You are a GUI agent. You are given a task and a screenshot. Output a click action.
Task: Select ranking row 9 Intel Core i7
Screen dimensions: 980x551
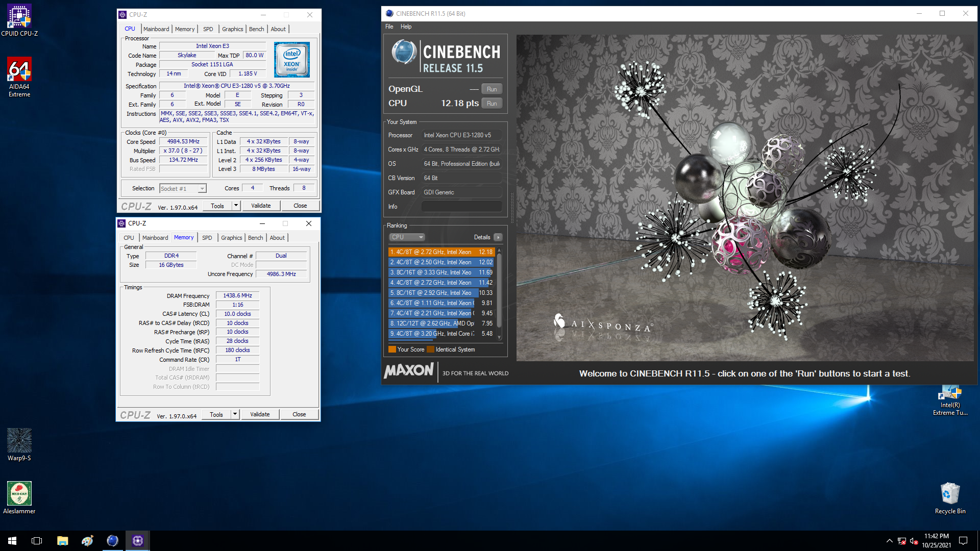[441, 334]
